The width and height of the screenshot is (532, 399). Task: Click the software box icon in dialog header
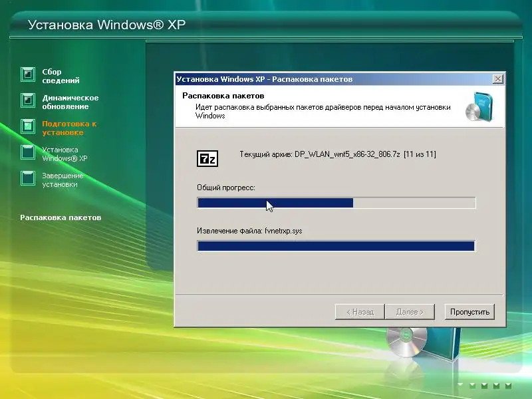point(479,106)
